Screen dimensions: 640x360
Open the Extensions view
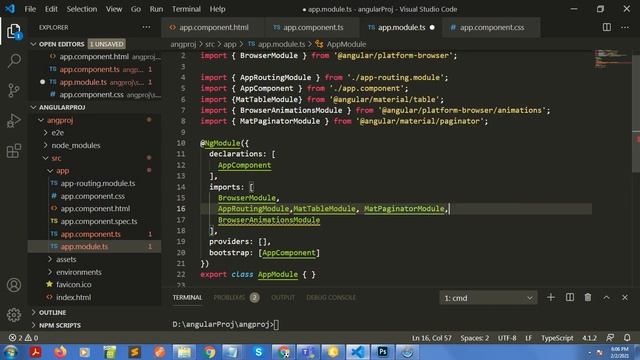tap(14, 151)
